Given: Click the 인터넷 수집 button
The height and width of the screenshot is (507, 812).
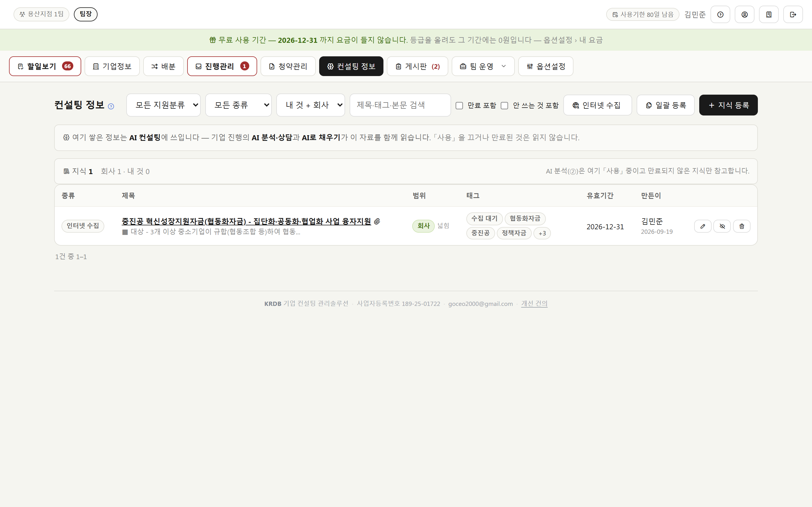Looking at the screenshot, I should tap(597, 105).
